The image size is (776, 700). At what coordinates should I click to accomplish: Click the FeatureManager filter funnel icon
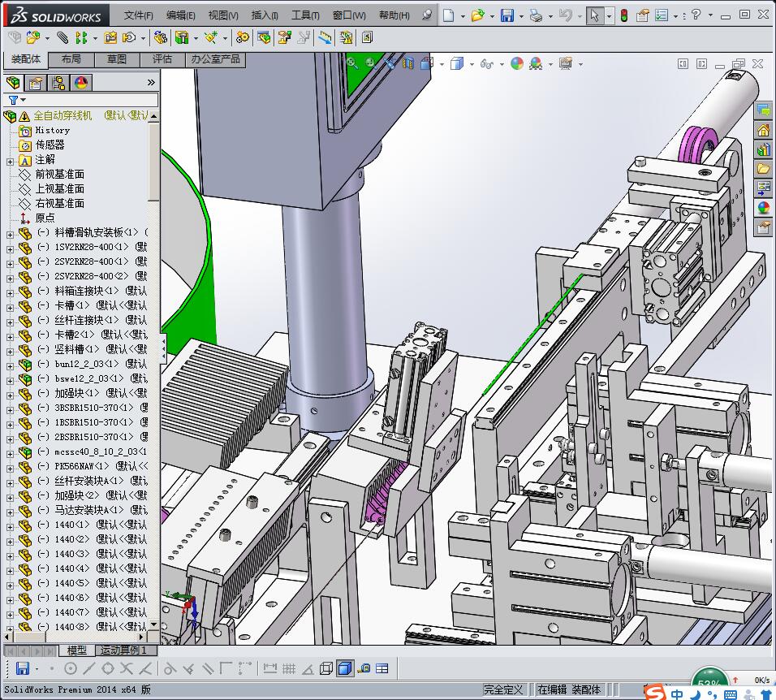[x=14, y=100]
